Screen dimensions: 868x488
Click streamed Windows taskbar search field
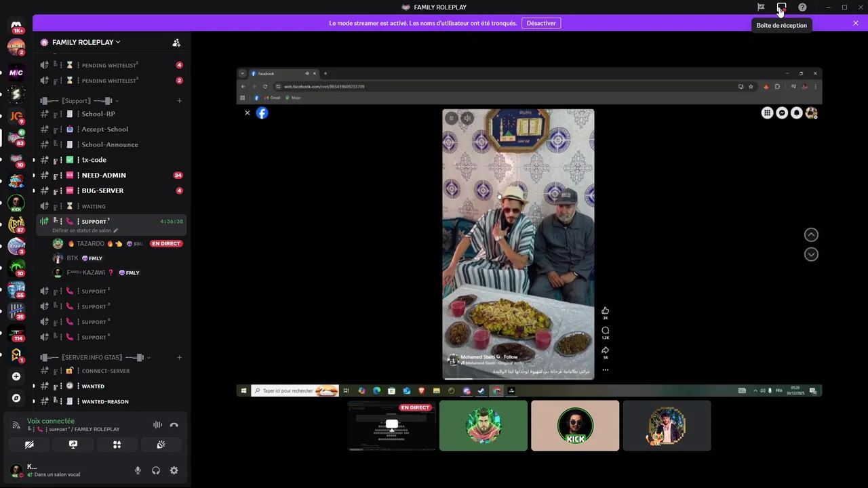(x=296, y=390)
